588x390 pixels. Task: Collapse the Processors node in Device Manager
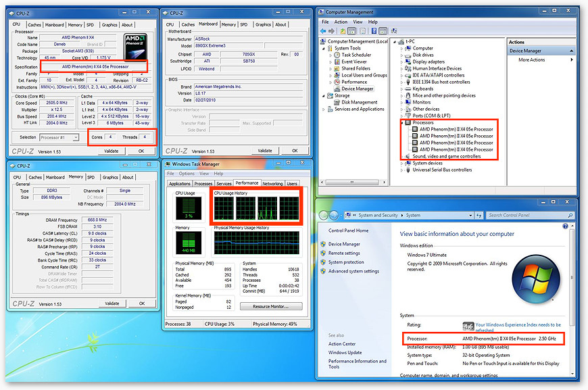(x=403, y=122)
